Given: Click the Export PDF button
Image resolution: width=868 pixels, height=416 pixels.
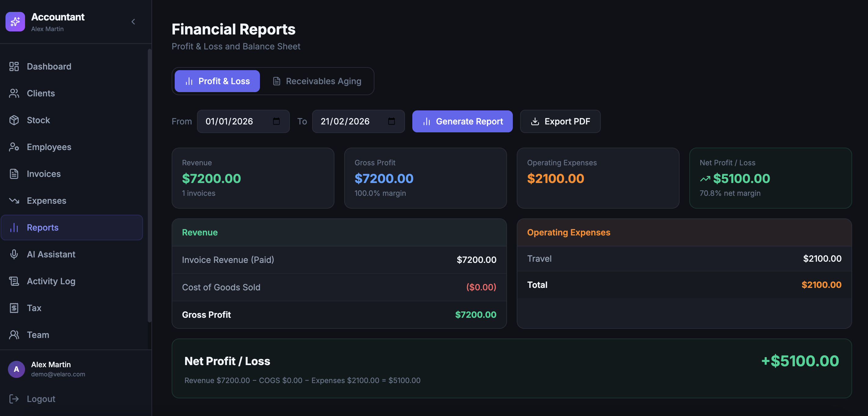Looking at the screenshot, I should coord(560,121).
